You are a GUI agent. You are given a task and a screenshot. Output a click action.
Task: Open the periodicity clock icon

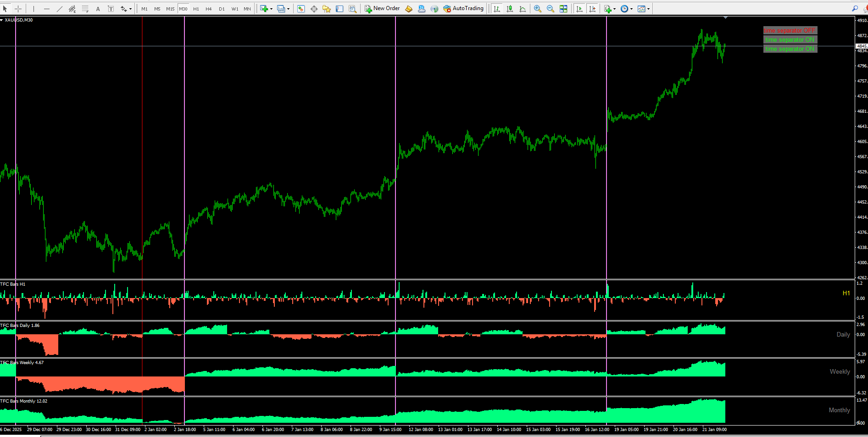624,9
